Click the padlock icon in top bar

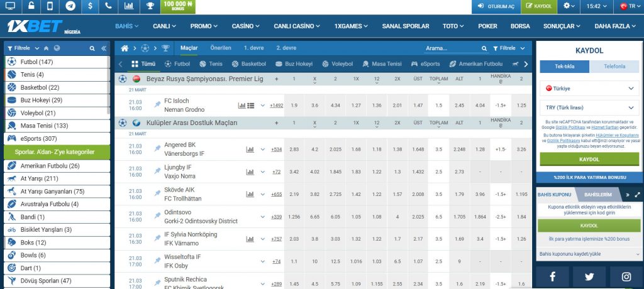coord(31,6)
